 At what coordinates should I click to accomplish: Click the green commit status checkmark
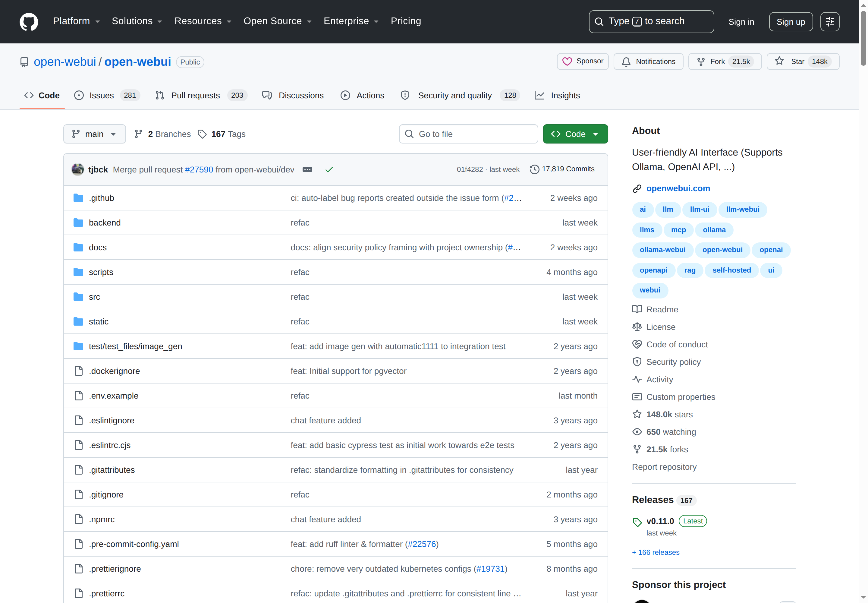(x=329, y=170)
